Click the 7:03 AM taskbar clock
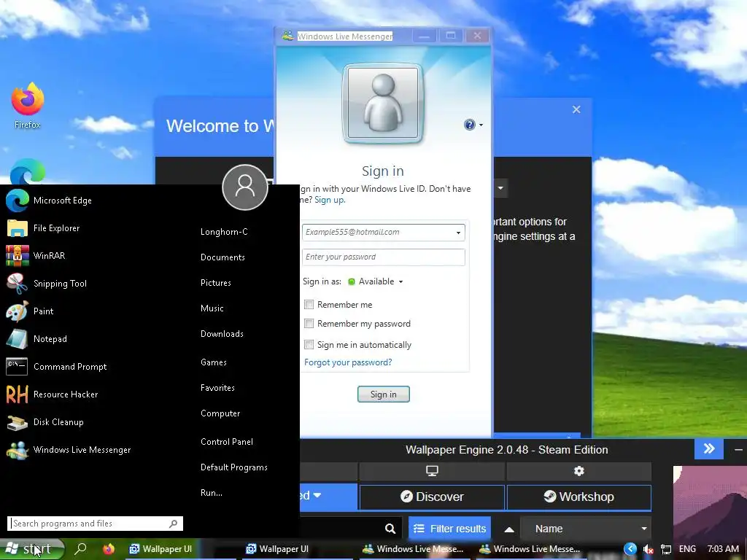Screen dimensions: 747x560 723,549
